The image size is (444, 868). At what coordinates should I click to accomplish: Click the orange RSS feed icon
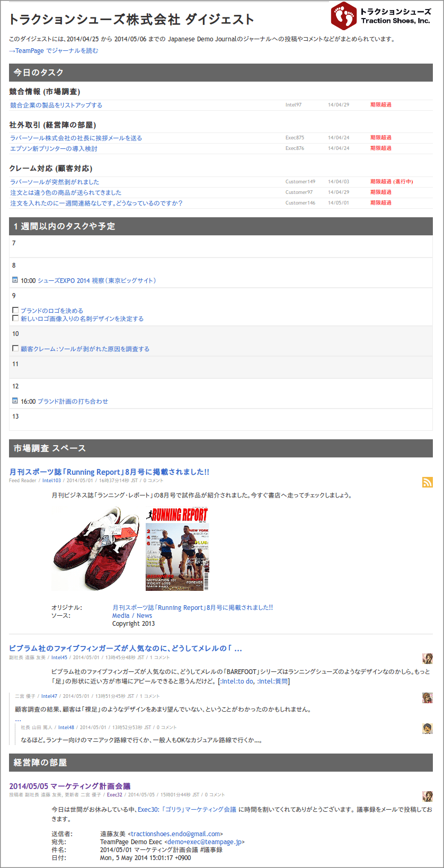(427, 482)
